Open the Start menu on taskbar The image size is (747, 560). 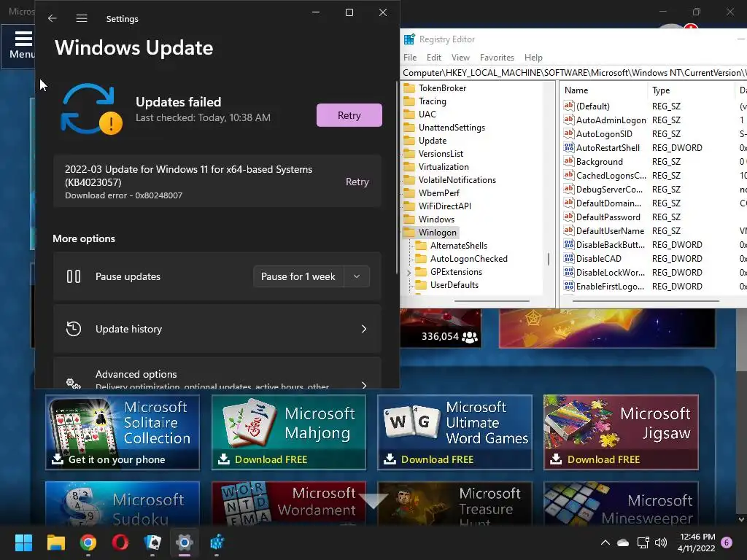[x=23, y=542]
